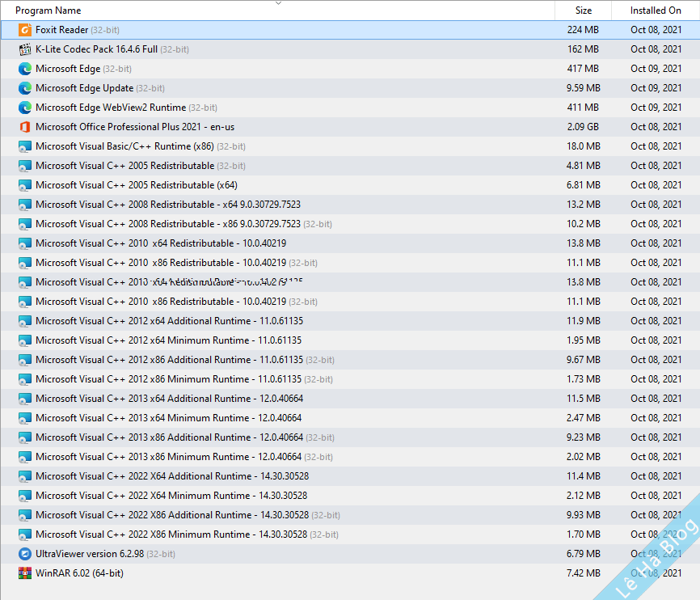
Task: Select the "9.59 MB" size value
Action: point(583,88)
